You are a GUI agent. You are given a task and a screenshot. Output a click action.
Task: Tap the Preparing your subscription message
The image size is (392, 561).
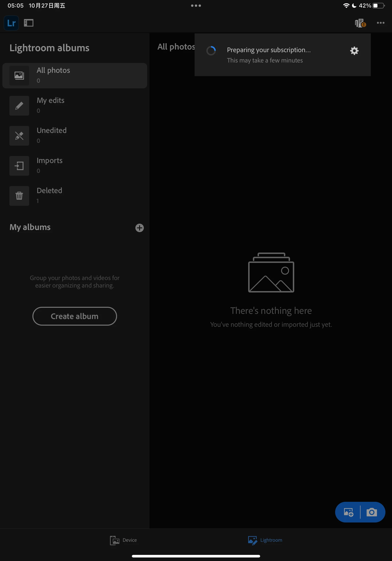pyautogui.click(x=269, y=50)
